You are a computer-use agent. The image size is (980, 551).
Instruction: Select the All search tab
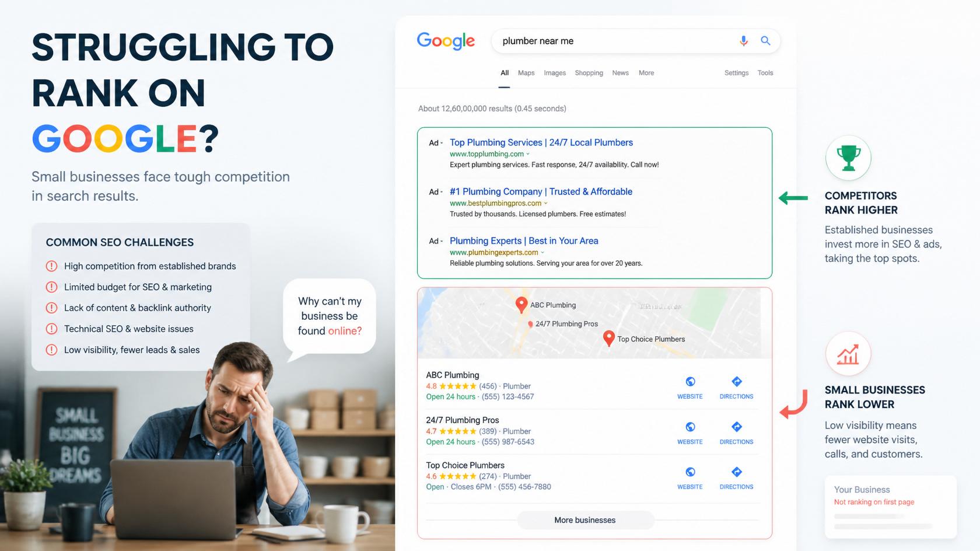coord(505,73)
